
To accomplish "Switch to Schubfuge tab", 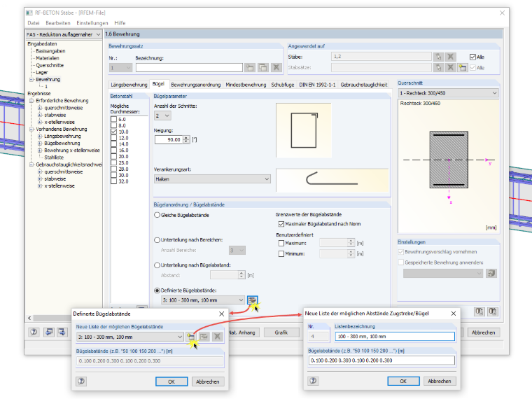I will [x=283, y=85].
